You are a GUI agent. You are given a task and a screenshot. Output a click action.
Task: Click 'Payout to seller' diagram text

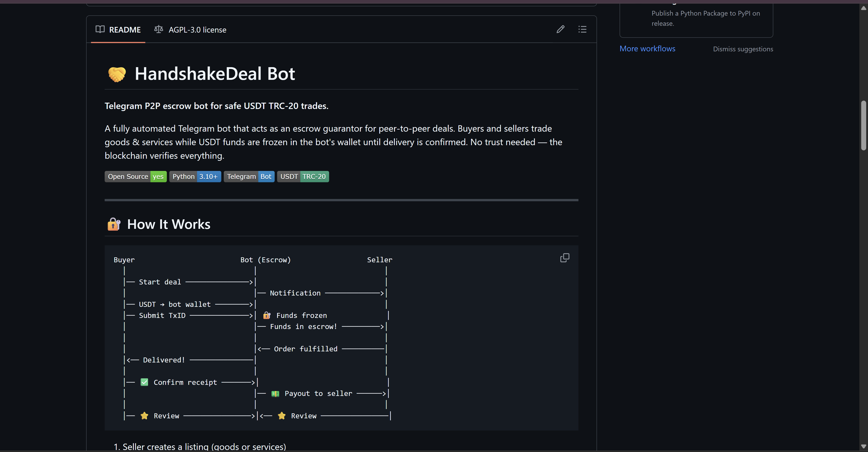pyautogui.click(x=318, y=393)
